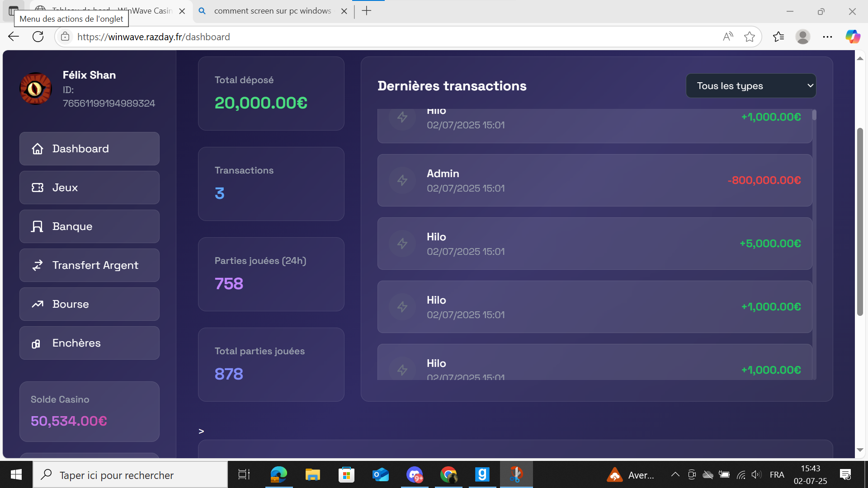Image resolution: width=868 pixels, height=488 pixels.
Task: Open Jeux via its ticket icon
Action: [x=38, y=188]
